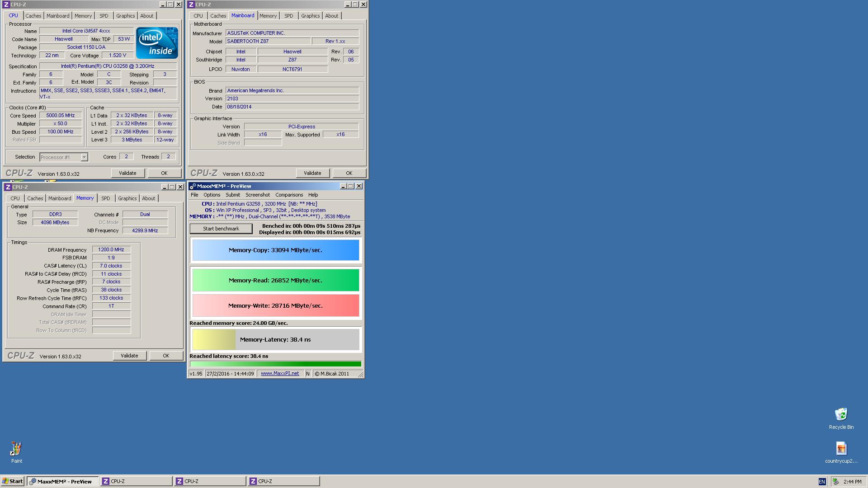Click the Core Voltage 1.520 V field

pyautogui.click(x=118, y=55)
